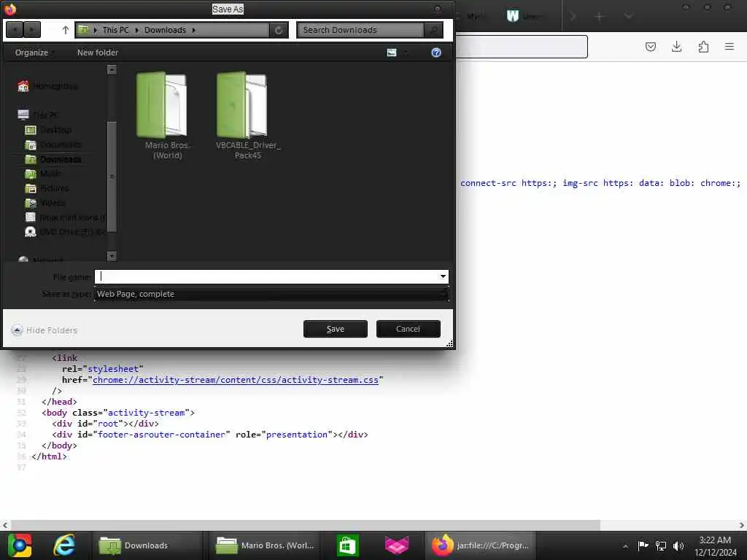Image resolution: width=747 pixels, height=560 pixels.
Task: Open Firefox Downloads panel
Action: click(676, 47)
